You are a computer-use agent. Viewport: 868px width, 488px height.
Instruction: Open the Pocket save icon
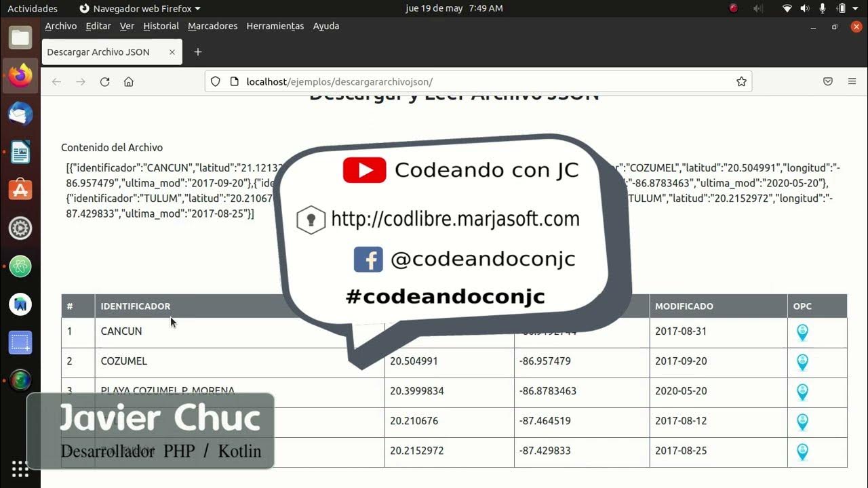point(828,82)
